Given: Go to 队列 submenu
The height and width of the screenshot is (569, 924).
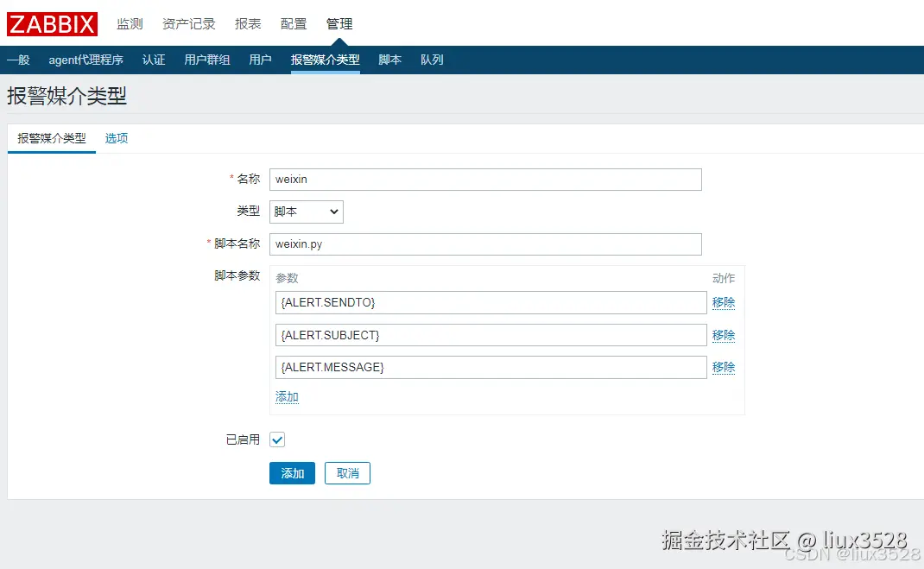Looking at the screenshot, I should click(x=432, y=60).
